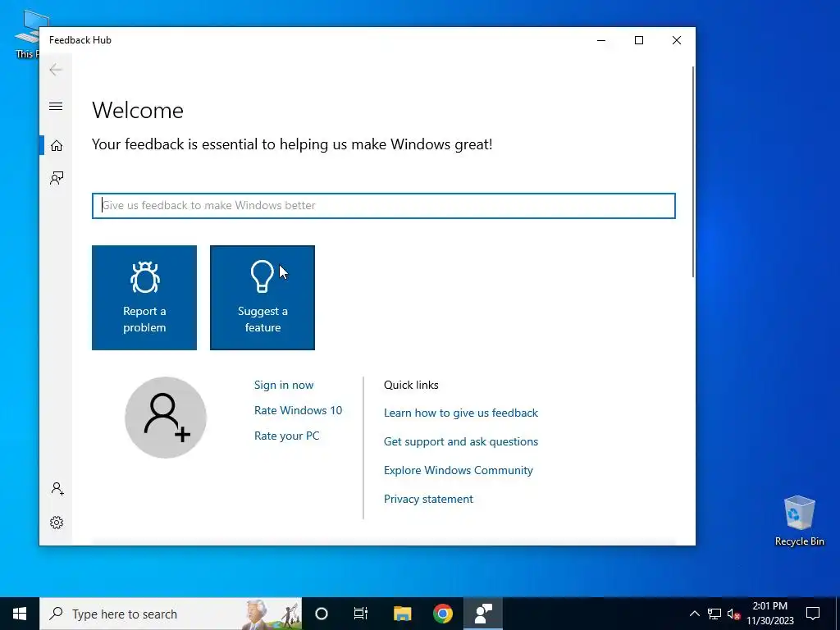The width and height of the screenshot is (840, 630).
Task: Open the Explore Windows Community link
Action: pos(458,470)
